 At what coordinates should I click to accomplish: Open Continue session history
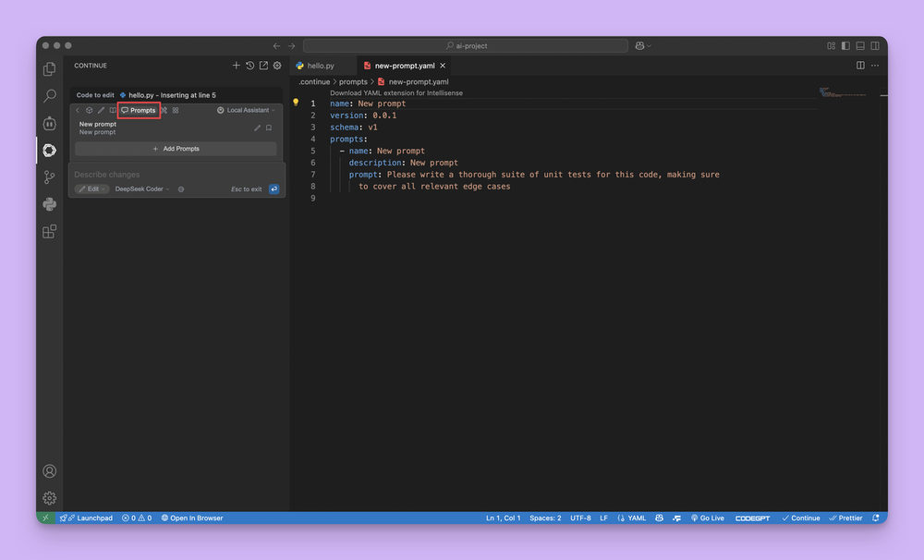tap(249, 66)
